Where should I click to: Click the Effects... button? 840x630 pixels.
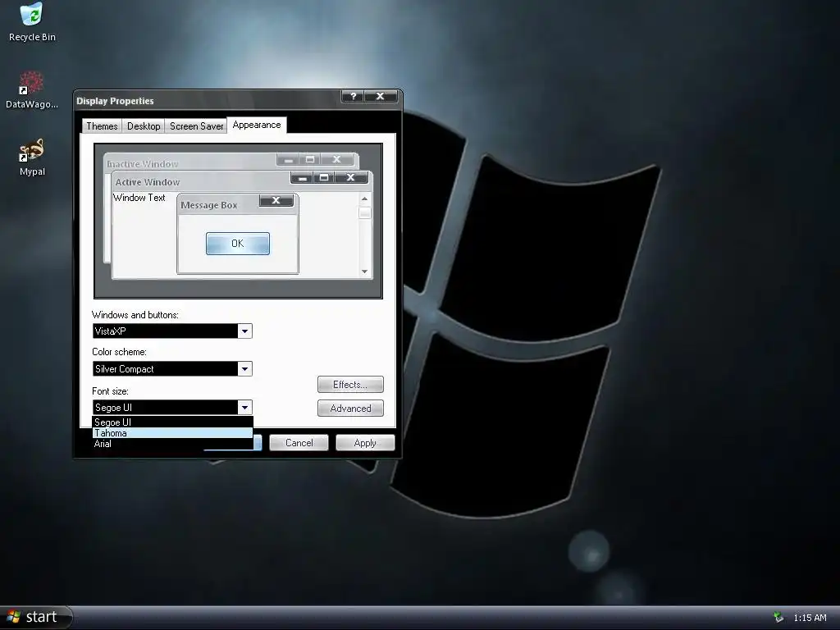350,385
